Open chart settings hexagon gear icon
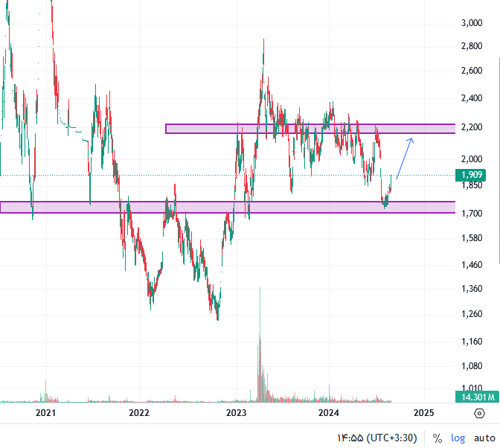The width and height of the screenshot is (500, 448). [479, 414]
